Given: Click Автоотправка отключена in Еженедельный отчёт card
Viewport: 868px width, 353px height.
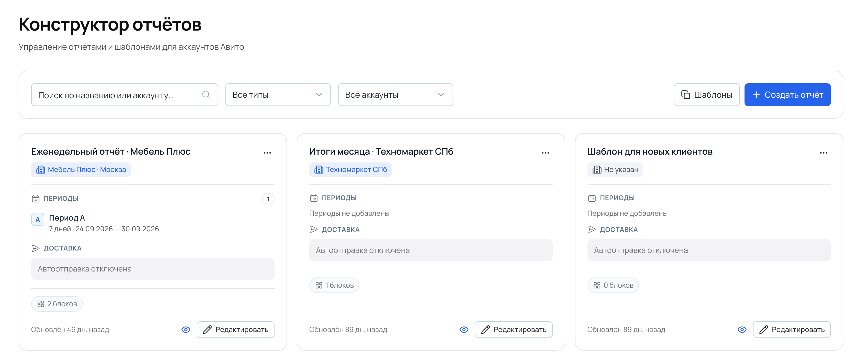Looking at the screenshot, I should click(153, 268).
